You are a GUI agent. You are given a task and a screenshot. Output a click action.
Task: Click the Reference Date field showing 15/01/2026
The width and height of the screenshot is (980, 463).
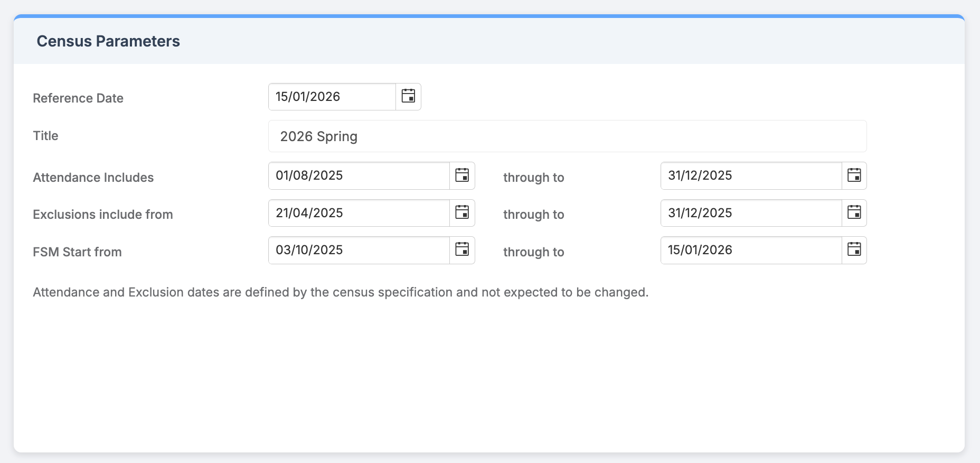pos(332,97)
